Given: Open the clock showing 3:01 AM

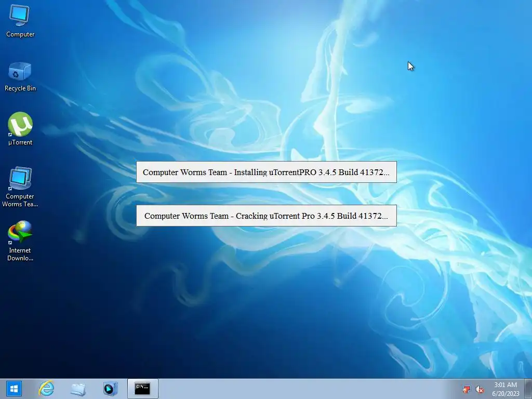Looking at the screenshot, I should (506, 389).
